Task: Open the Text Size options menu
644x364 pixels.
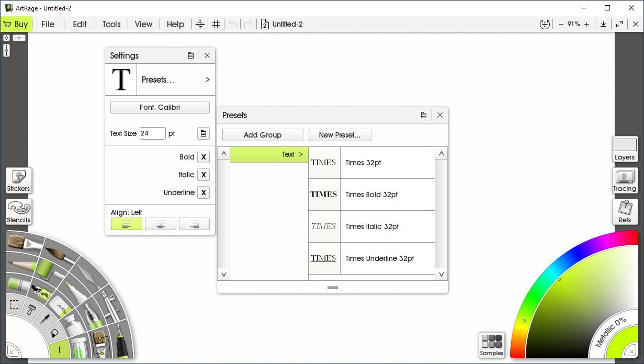Action: click(x=204, y=133)
